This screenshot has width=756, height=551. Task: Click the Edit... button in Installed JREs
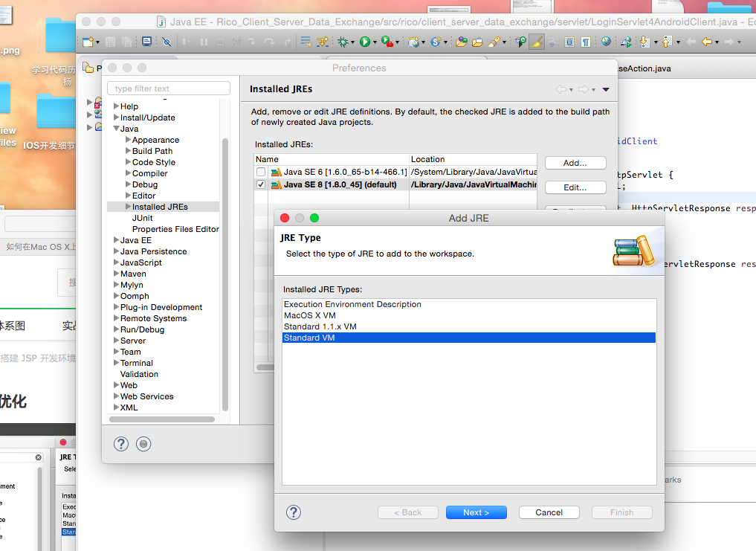click(x=575, y=187)
